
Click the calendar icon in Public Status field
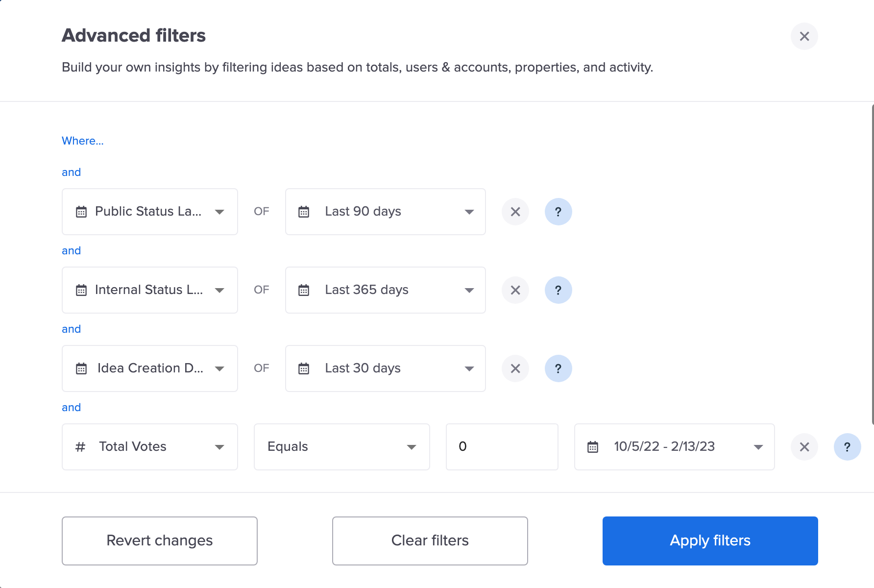(x=82, y=212)
